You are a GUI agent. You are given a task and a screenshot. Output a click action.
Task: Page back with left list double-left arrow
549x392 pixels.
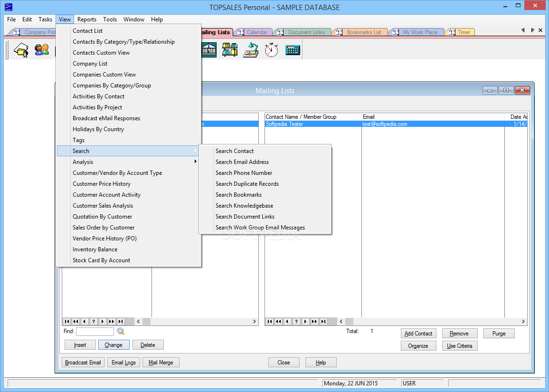tap(76, 321)
